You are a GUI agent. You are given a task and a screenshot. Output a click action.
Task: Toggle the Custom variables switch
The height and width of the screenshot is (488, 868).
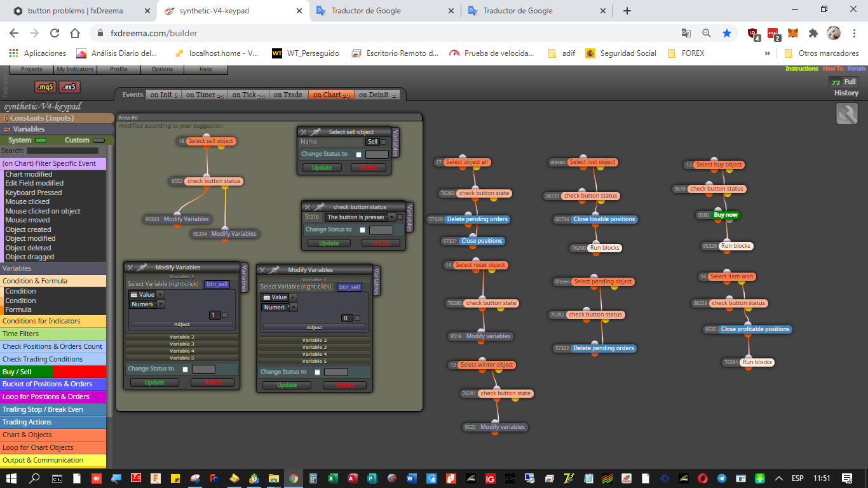(x=98, y=140)
